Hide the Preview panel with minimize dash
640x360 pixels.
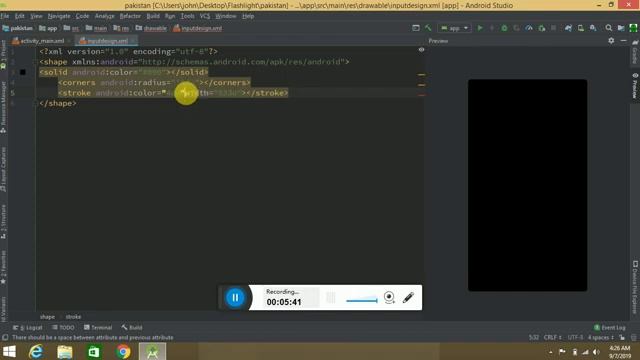click(x=623, y=41)
